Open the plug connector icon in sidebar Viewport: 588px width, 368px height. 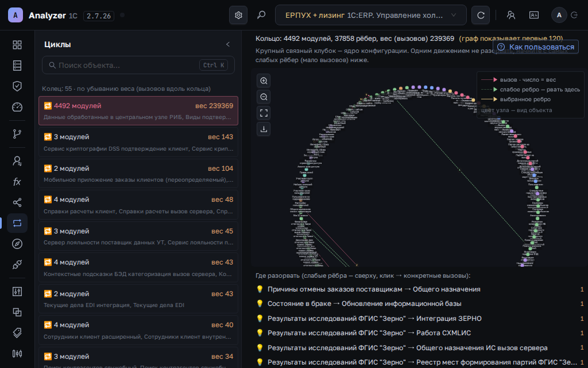pos(17,264)
